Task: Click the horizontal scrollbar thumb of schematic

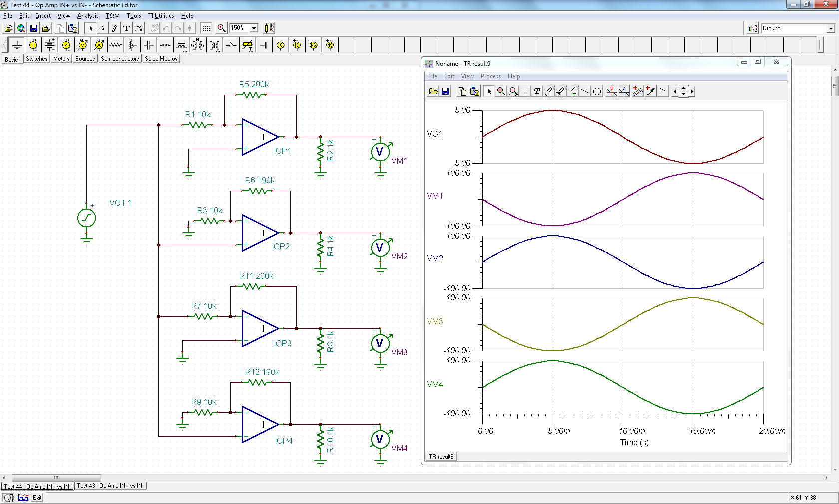Action: click(x=56, y=478)
